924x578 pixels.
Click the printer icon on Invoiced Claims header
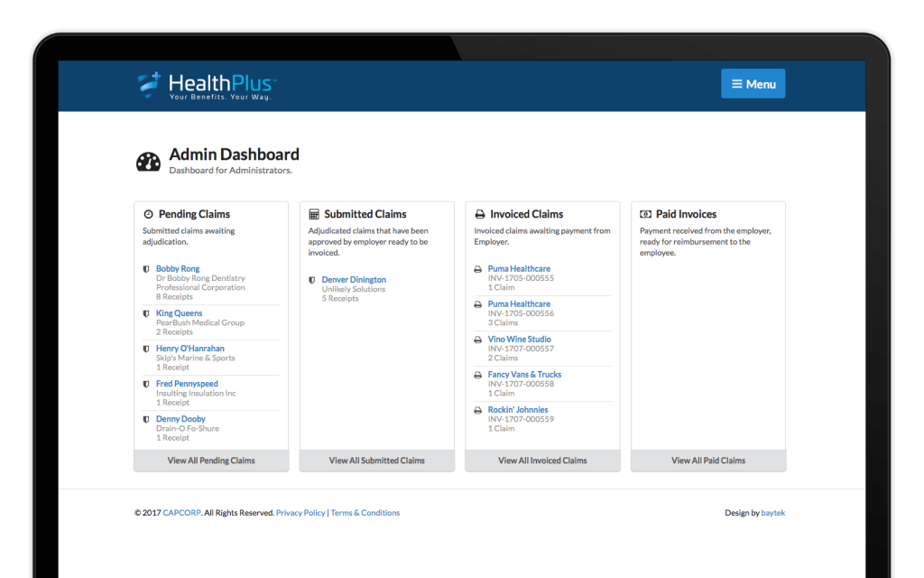coord(478,214)
